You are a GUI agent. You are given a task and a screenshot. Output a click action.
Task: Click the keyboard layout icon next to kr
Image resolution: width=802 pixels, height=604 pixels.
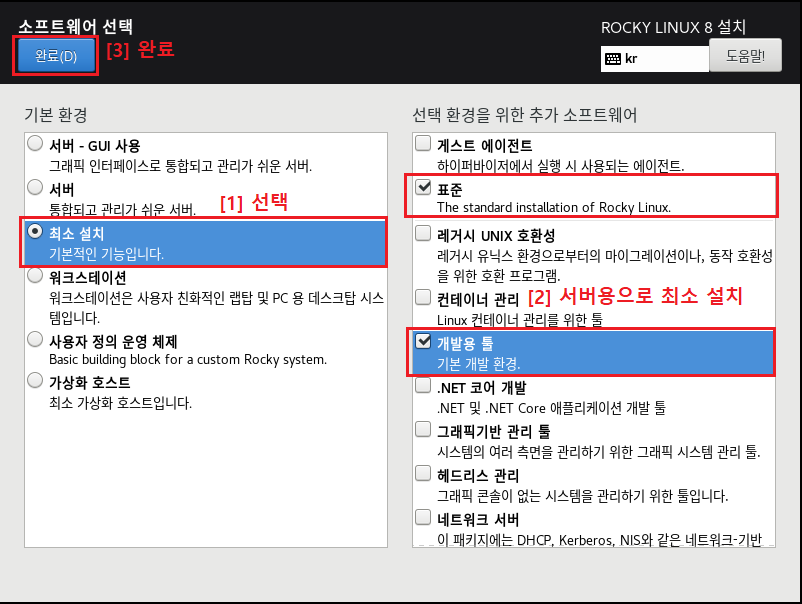(x=613, y=59)
